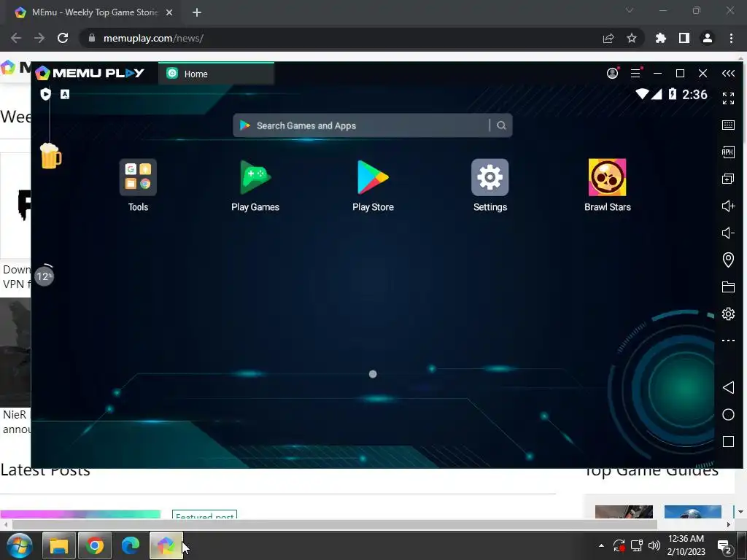This screenshot has width=747, height=560.
Task: Click magnifier search icon in search bar
Action: [x=501, y=125]
